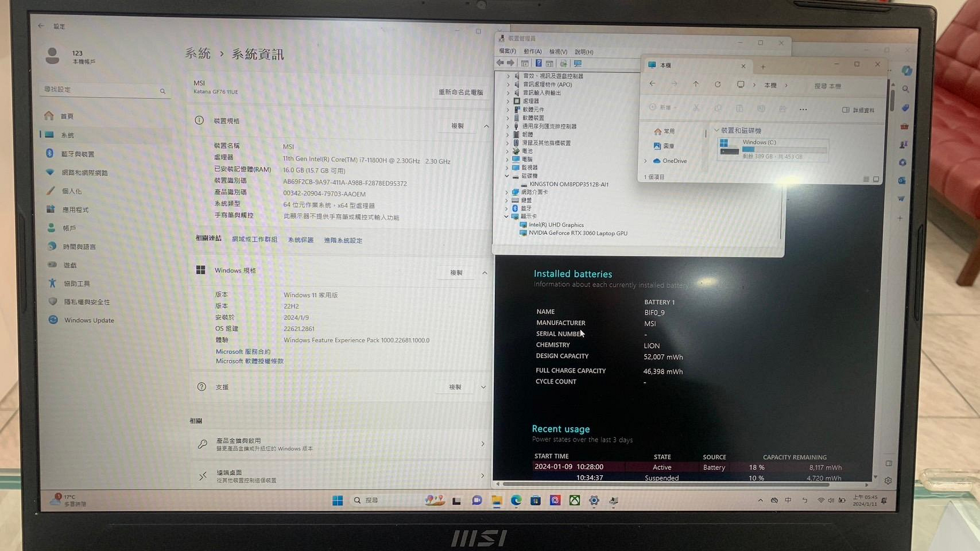The image size is (980, 551).
Task: Click 複製 button for Windows 規格
Action: (456, 273)
